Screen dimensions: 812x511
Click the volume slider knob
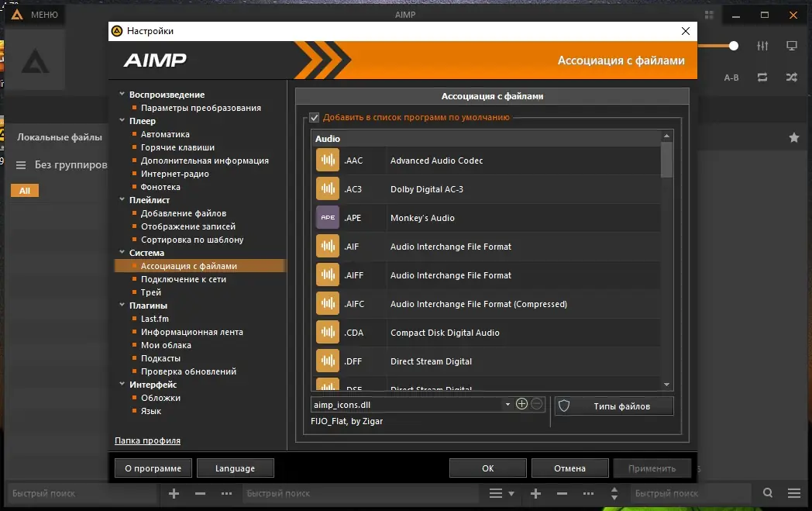(733, 46)
